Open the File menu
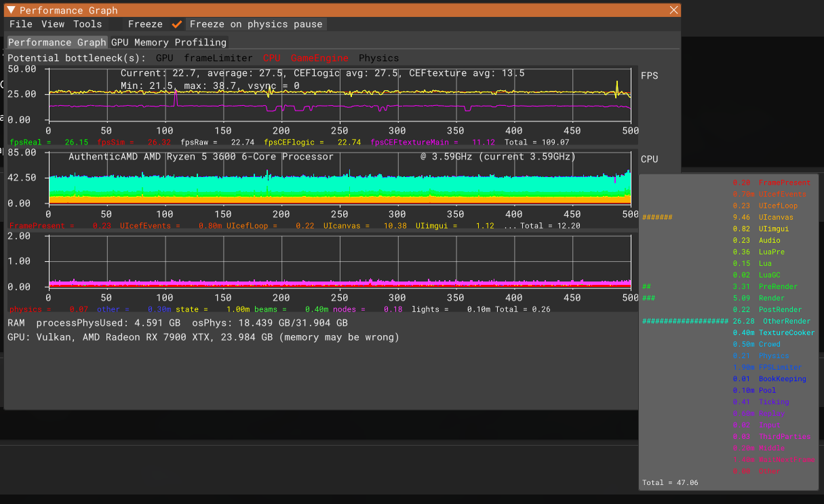The image size is (824, 504). 21,24
